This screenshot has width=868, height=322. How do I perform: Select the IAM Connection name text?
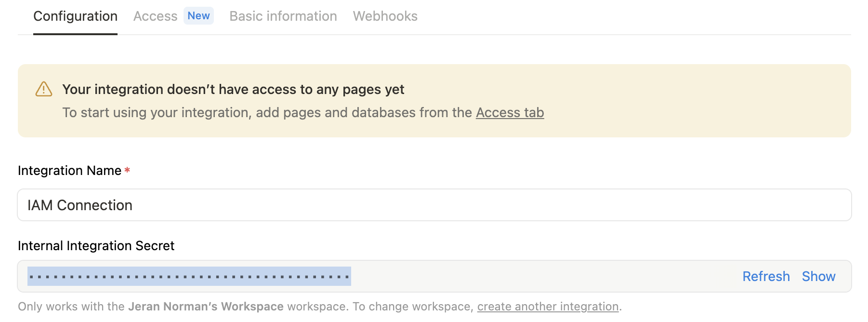point(80,204)
